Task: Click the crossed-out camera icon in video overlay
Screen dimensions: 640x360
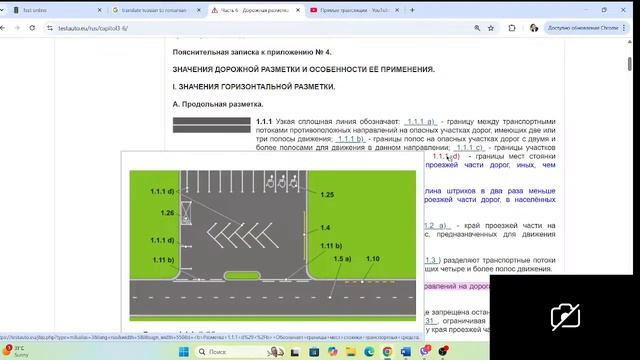Action: pyautogui.click(x=565, y=317)
